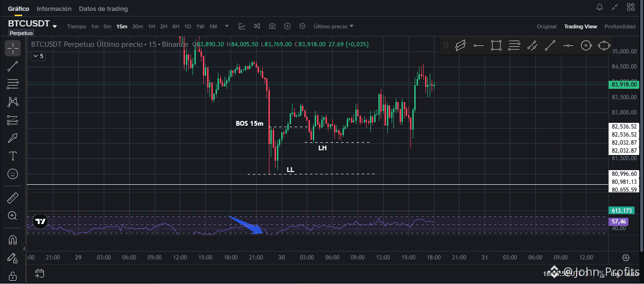Select the text annotation tool
Screen dimensions: 644x284
13,156
